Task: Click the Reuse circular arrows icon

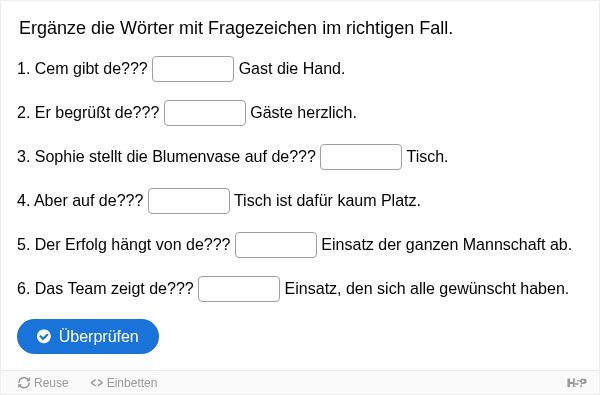Action: tap(24, 382)
